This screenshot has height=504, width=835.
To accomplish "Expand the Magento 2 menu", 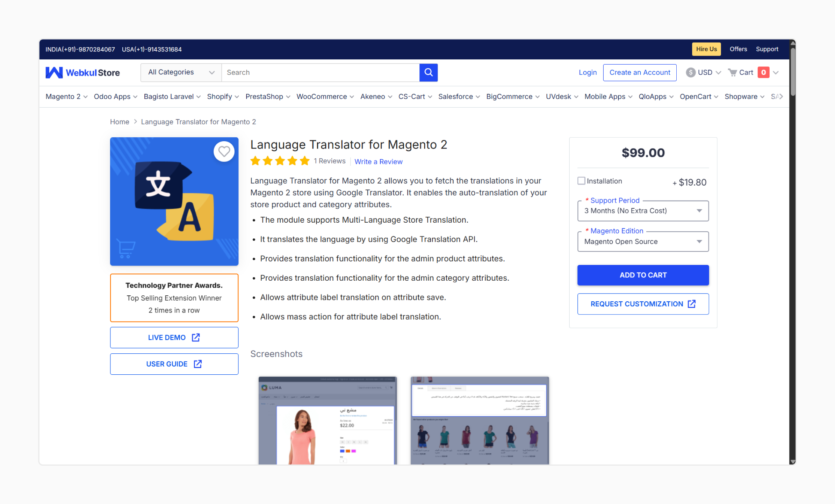I will point(66,96).
